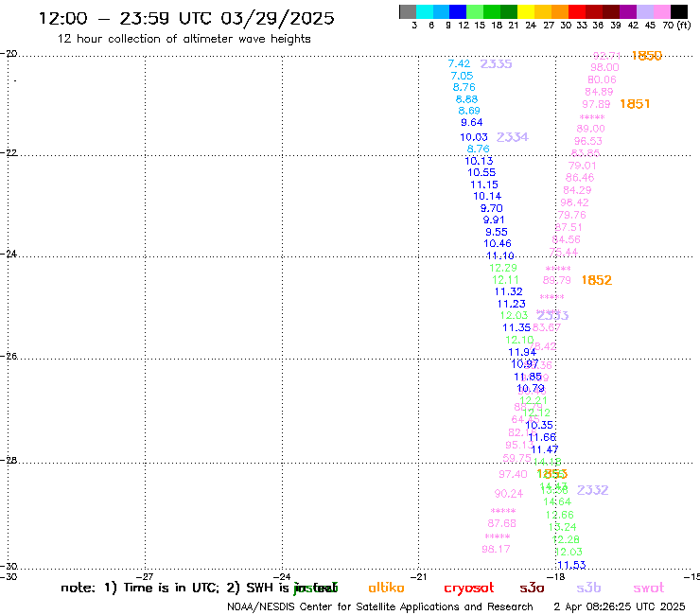This screenshot has height=615, width=700.
Task: Click the purple swatch above 42
Action: click(x=628, y=11)
